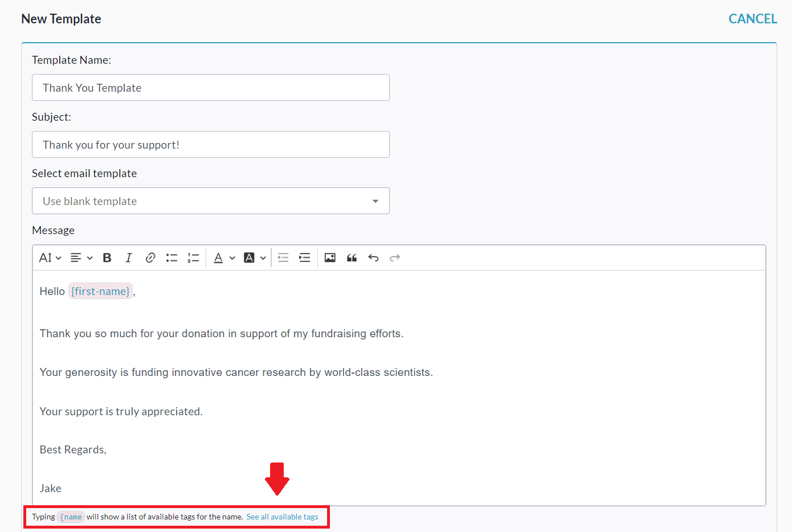Increase indent of the paragraph

(305, 258)
